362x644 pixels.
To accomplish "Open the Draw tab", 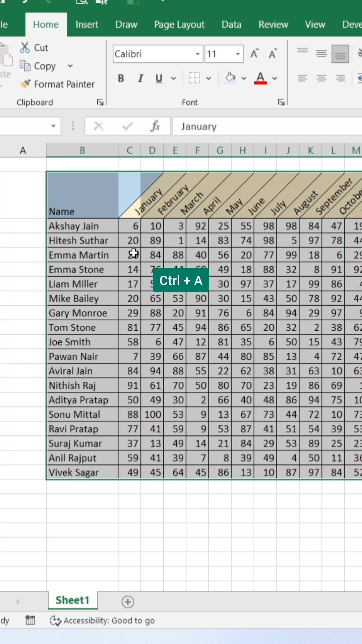I will (126, 24).
